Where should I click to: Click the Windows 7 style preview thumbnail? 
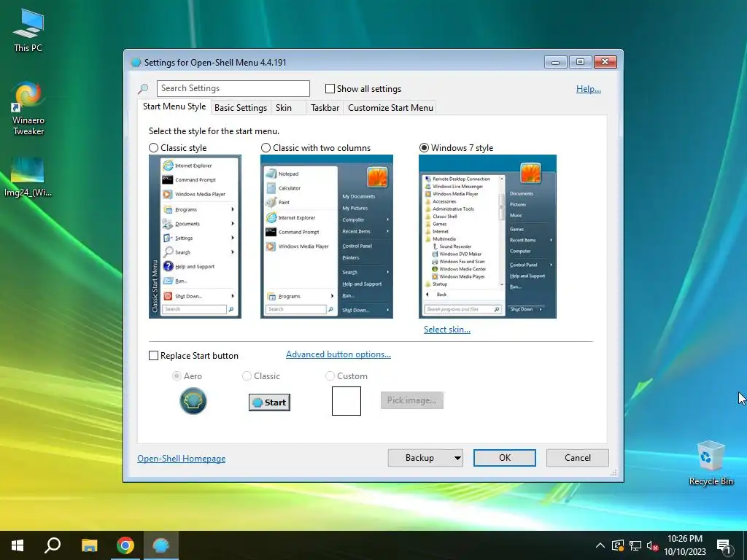pos(487,237)
